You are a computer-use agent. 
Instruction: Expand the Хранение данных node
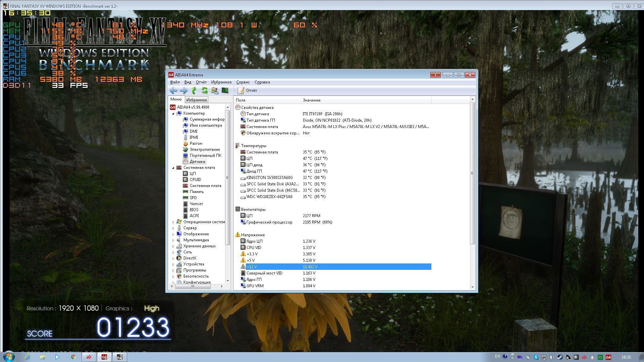(x=173, y=246)
